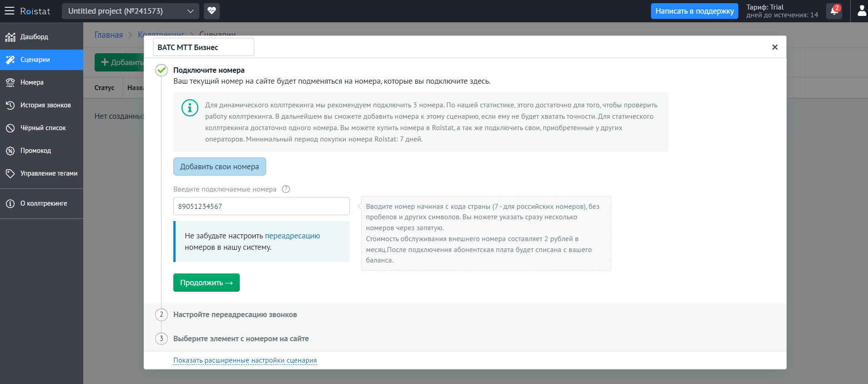Viewport: 868px width, 384px height.
Task: Expand step 3 Выберите элемент с номером
Action: pos(241,339)
